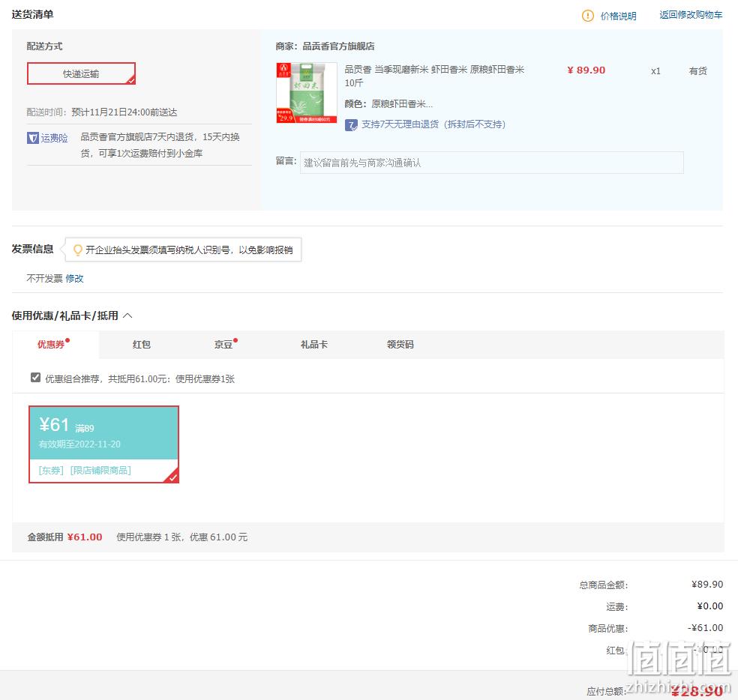Click the 有货 stock status text
The width and height of the screenshot is (738, 700).
point(697,71)
